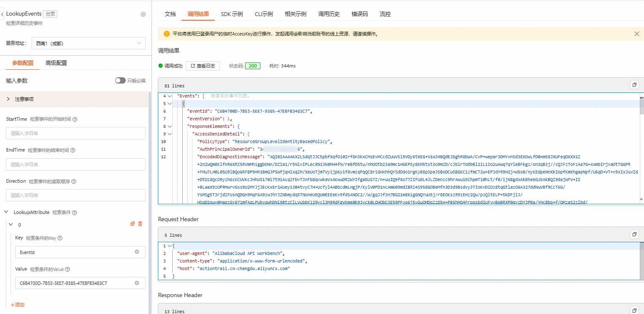Open the 文档 tab
This screenshot has height=314, width=644.
click(170, 14)
